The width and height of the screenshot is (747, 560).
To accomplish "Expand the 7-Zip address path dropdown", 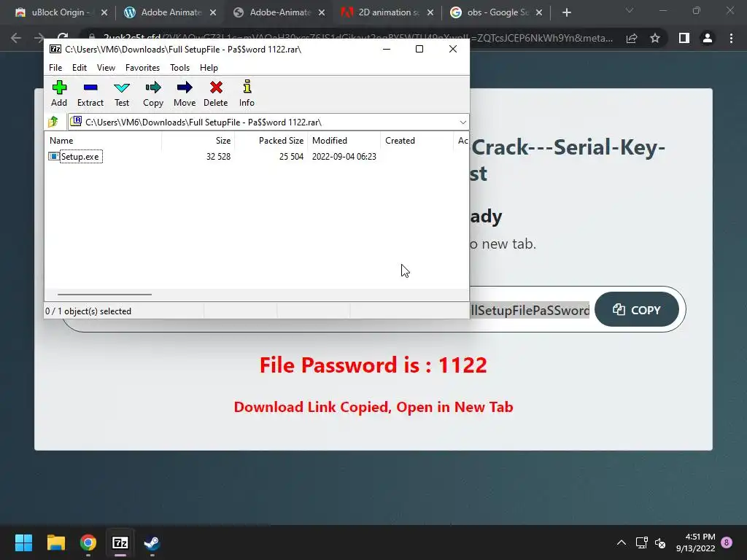I will (x=462, y=122).
